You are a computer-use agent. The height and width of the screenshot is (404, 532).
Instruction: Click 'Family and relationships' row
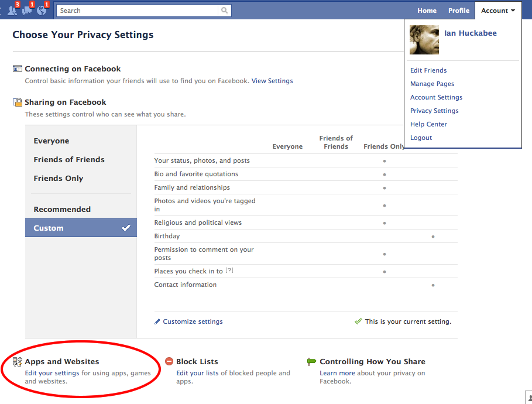306,188
